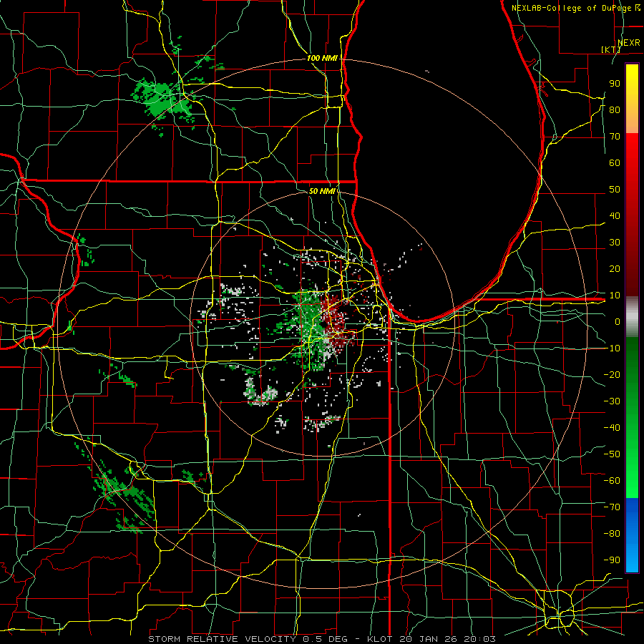The image size is (644, 644).
Task: Select the '30' value on velocity scale
Action: coord(615,243)
